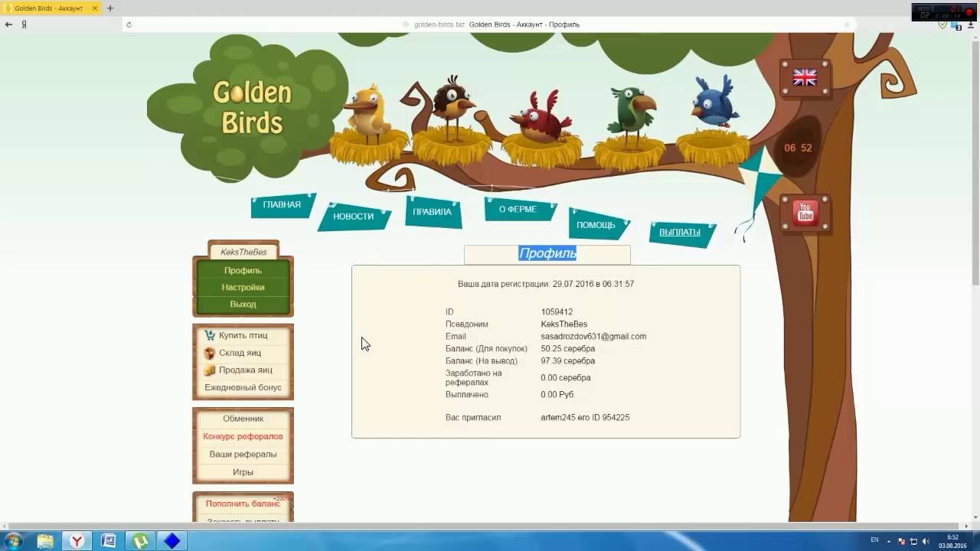The width and height of the screenshot is (980, 551).
Task: Open the Windows Start menu
Action: point(13,541)
